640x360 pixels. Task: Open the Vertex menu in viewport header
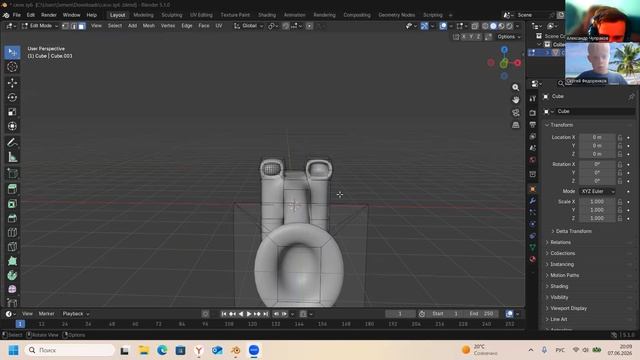168,26
